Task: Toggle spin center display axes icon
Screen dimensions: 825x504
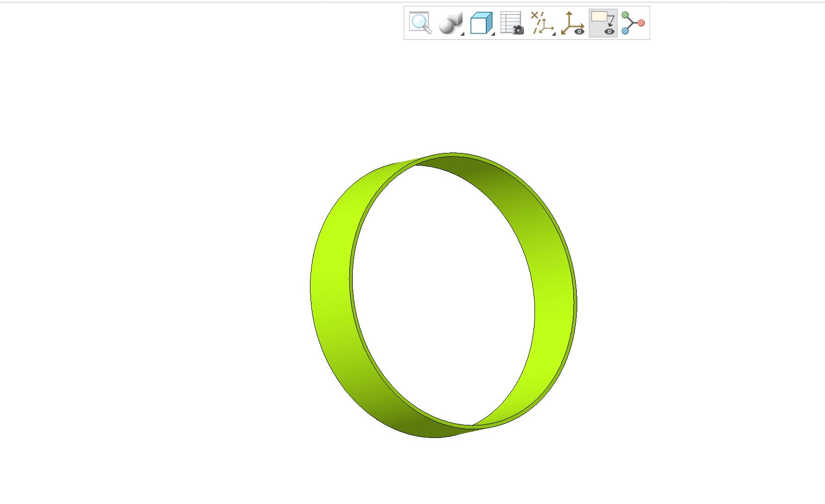Action: 573,23
